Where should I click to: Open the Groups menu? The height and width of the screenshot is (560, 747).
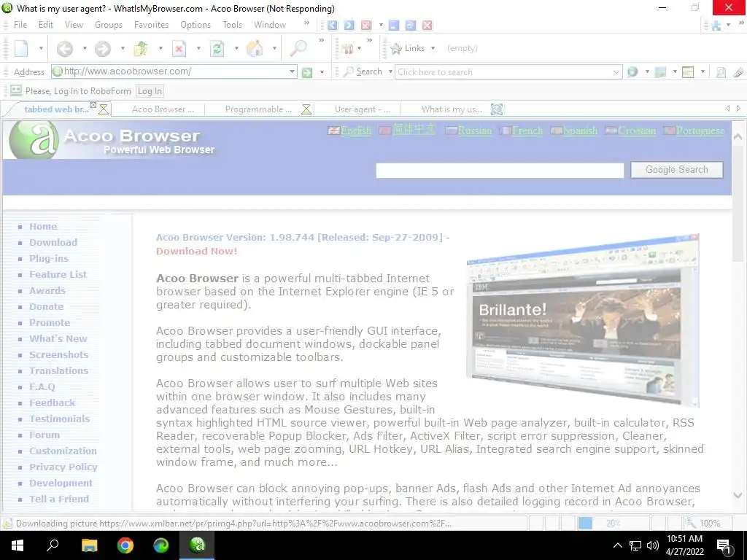109,25
